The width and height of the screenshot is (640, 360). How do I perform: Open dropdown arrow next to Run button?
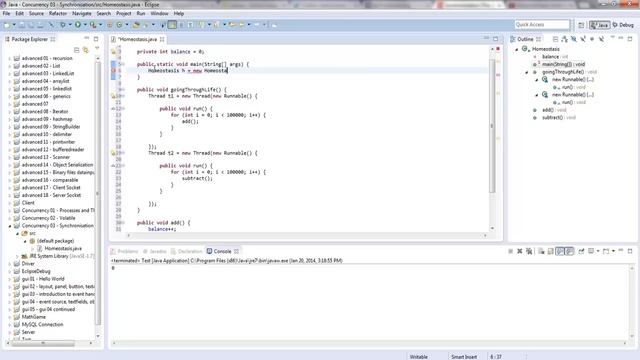(x=85, y=25)
